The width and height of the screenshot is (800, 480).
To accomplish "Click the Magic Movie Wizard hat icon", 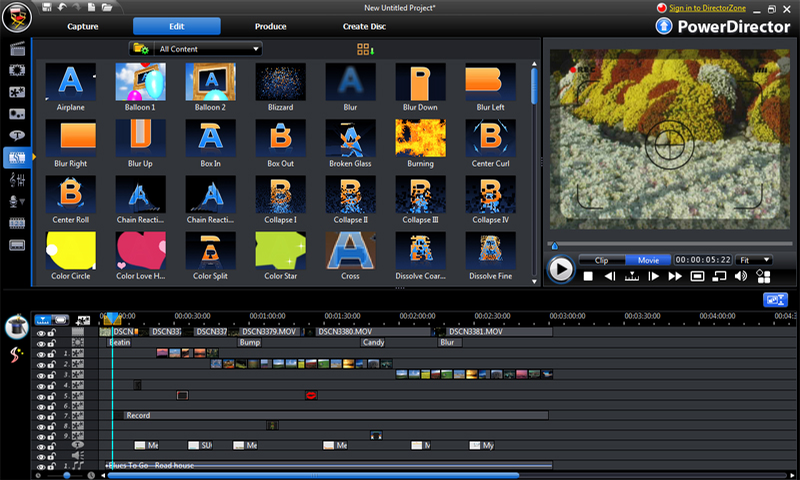I will [16, 327].
